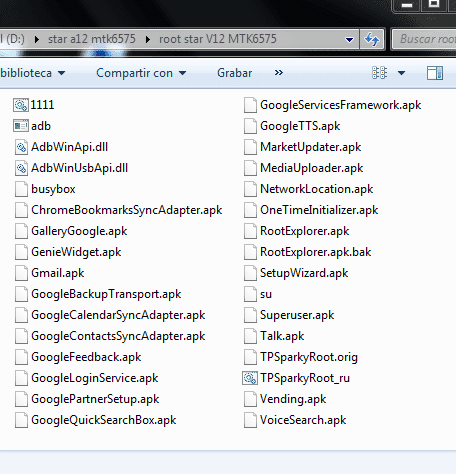Select OneTimeInitializer.apk file name
Viewport: 456px width, 474px height.
[319, 210]
